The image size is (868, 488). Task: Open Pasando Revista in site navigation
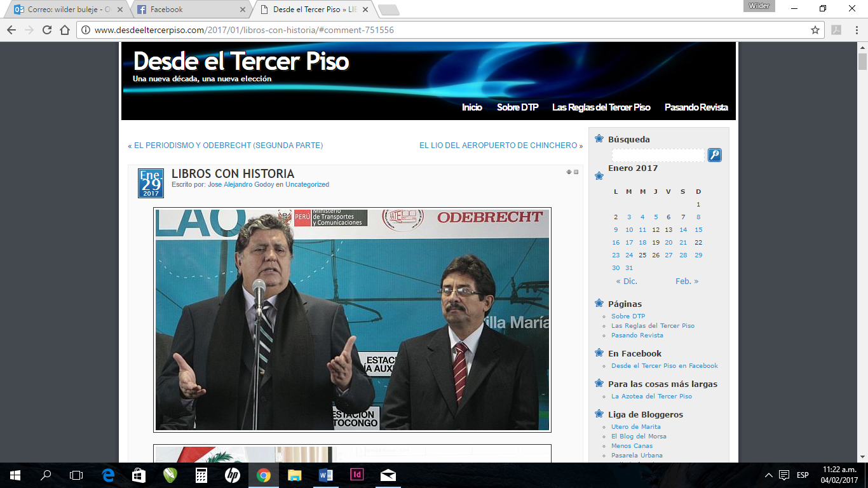(x=696, y=107)
